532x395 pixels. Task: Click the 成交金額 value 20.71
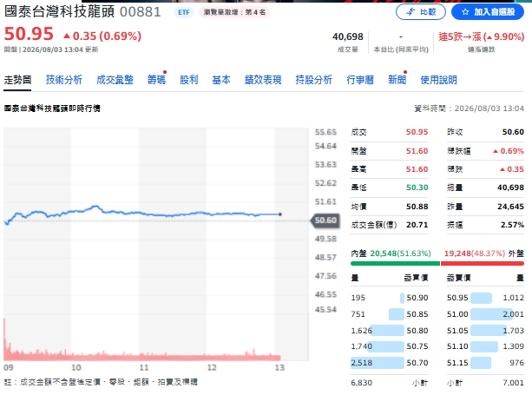pos(417,225)
